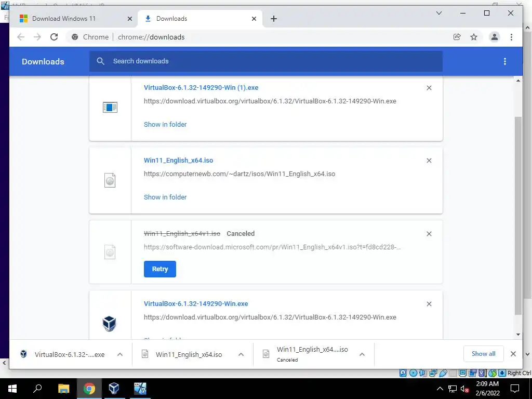Show VirtualBox (1).exe in folder
The width and height of the screenshot is (532, 399).
coord(165,125)
